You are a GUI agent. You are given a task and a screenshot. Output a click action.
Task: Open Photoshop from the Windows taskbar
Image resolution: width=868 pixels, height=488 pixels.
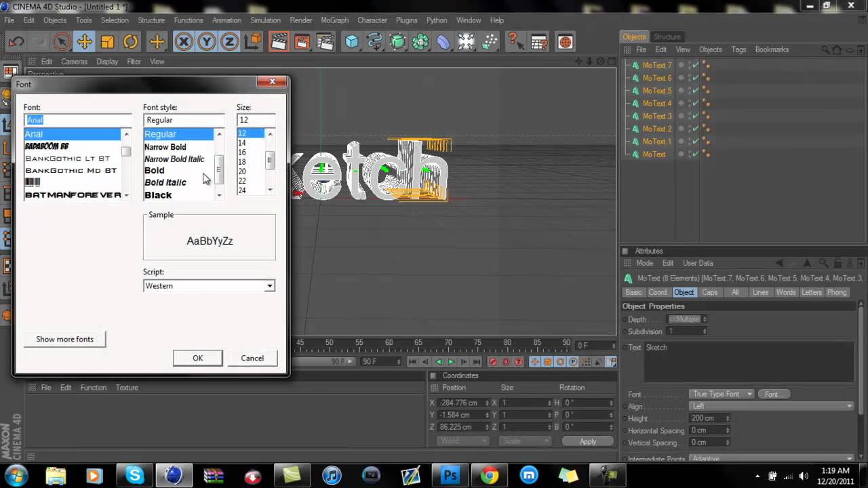pyautogui.click(x=450, y=476)
